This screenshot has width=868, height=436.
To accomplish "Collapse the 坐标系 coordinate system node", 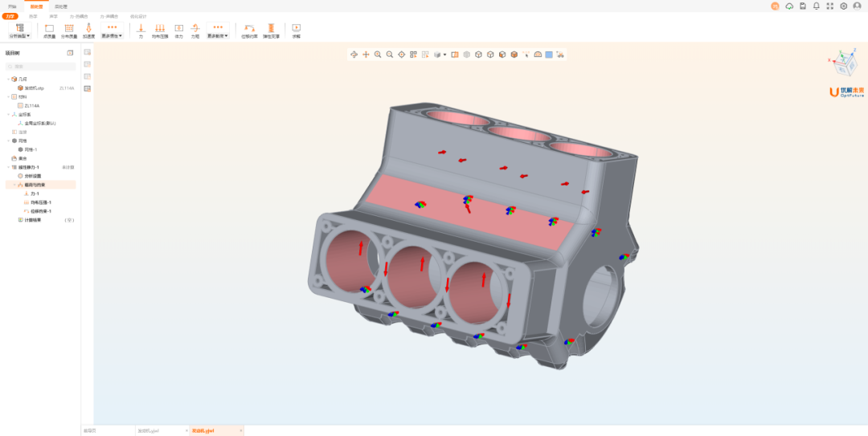I will click(x=8, y=115).
